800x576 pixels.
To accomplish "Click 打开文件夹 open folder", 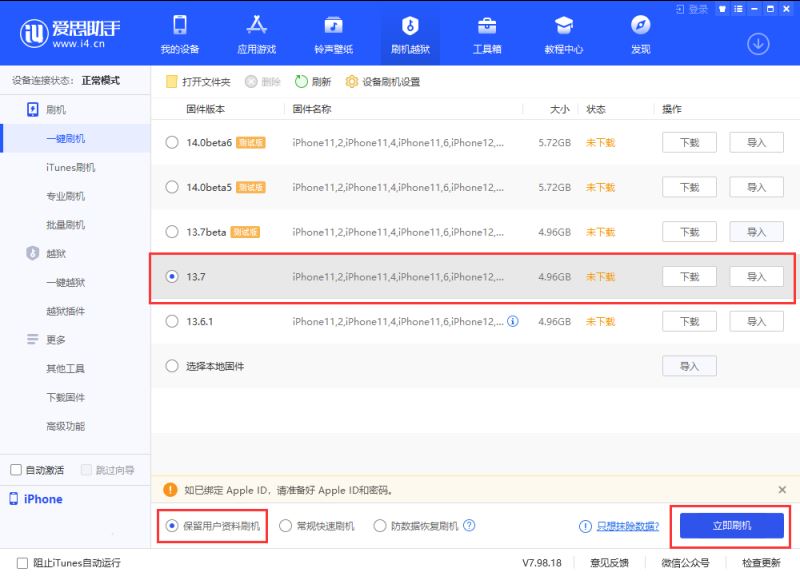I will [198, 82].
